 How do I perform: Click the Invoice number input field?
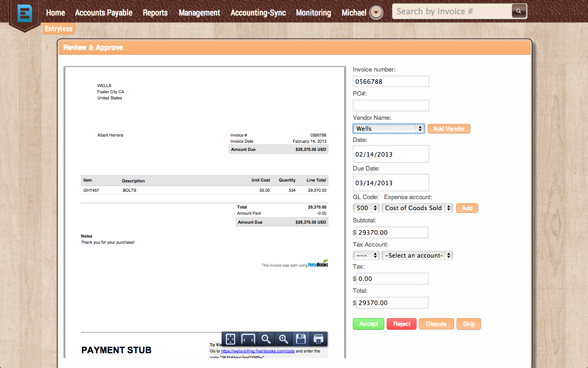coord(391,81)
